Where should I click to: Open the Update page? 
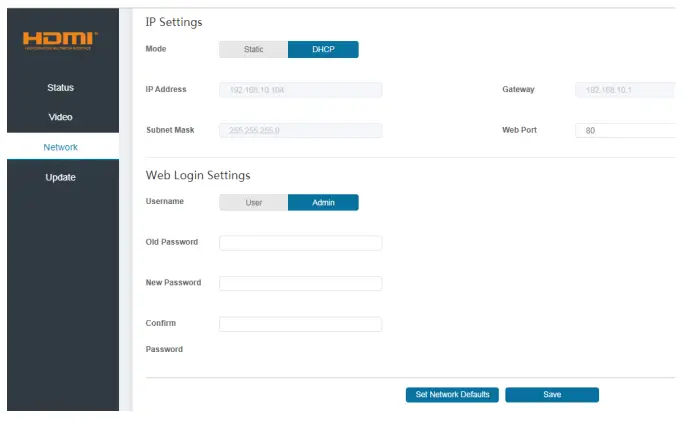click(60, 178)
